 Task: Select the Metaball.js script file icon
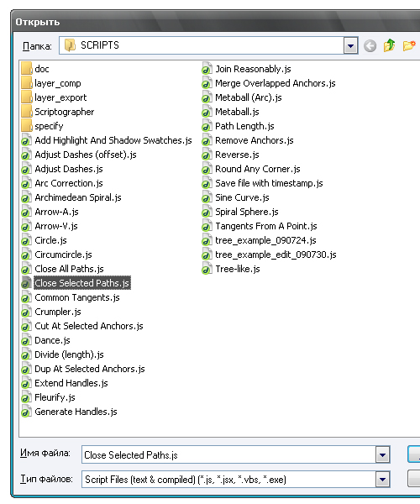(x=207, y=112)
